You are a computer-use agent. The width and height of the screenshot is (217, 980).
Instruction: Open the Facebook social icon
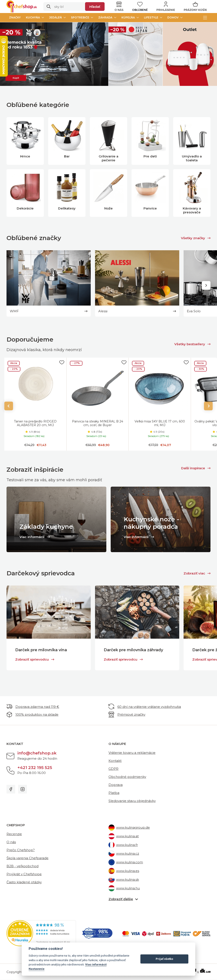(11, 789)
